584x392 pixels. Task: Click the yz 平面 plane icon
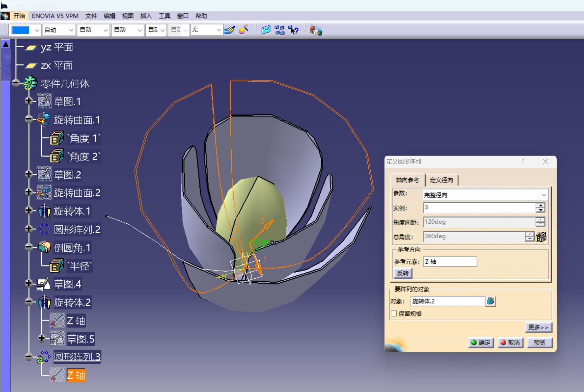pos(31,48)
